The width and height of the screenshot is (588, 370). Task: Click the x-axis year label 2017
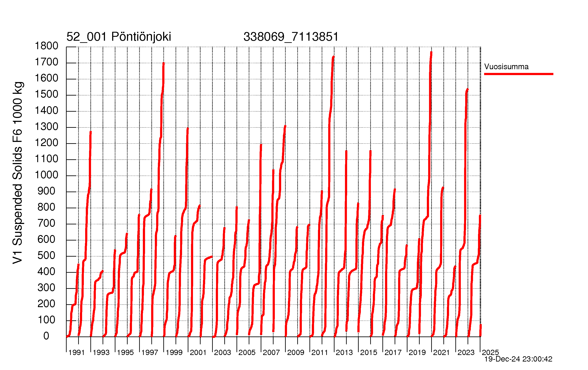click(393, 352)
